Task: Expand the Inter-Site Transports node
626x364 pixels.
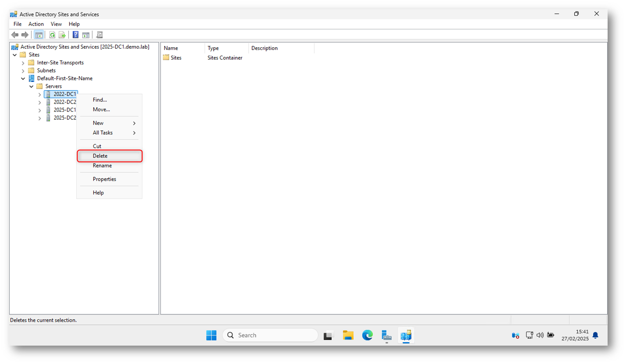Action: pyautogui.click(x=23, y=63)
